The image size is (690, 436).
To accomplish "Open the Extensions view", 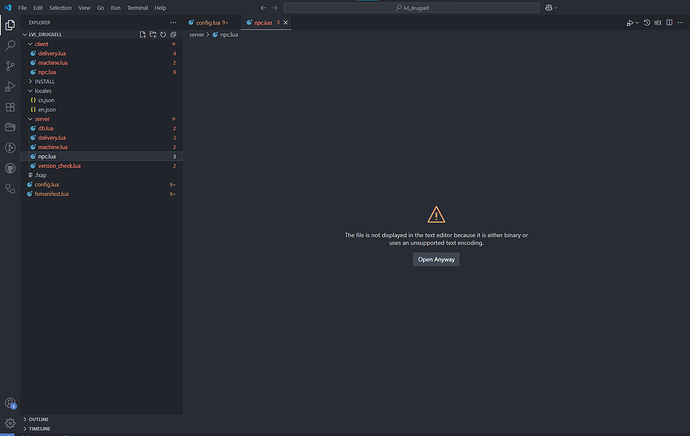I will [10, 106].
